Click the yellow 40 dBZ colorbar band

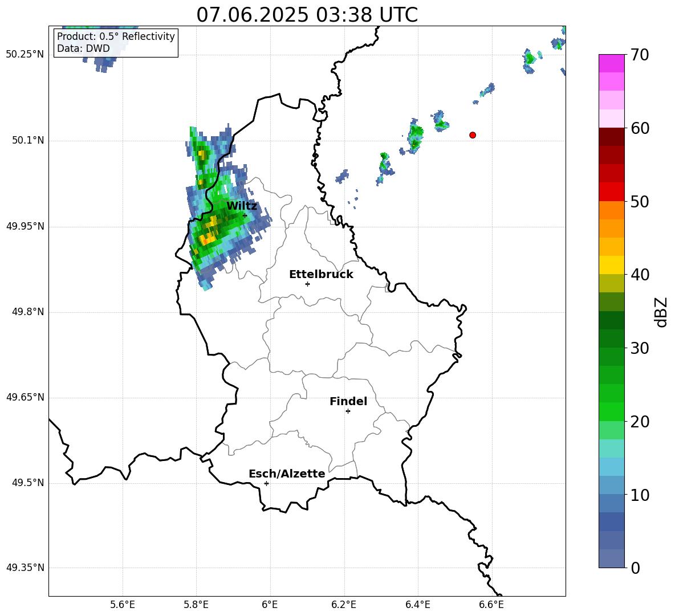coord(611,265)
